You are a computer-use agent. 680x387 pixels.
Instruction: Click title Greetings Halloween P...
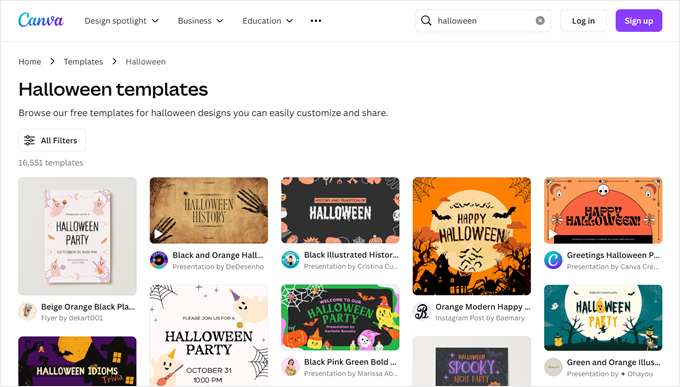coord(613,255)
